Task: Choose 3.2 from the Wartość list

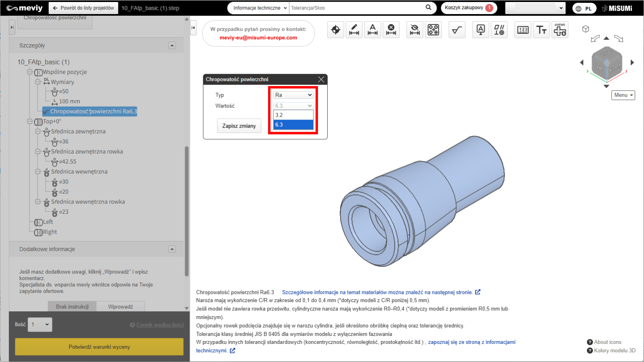Action: (293, 115)
